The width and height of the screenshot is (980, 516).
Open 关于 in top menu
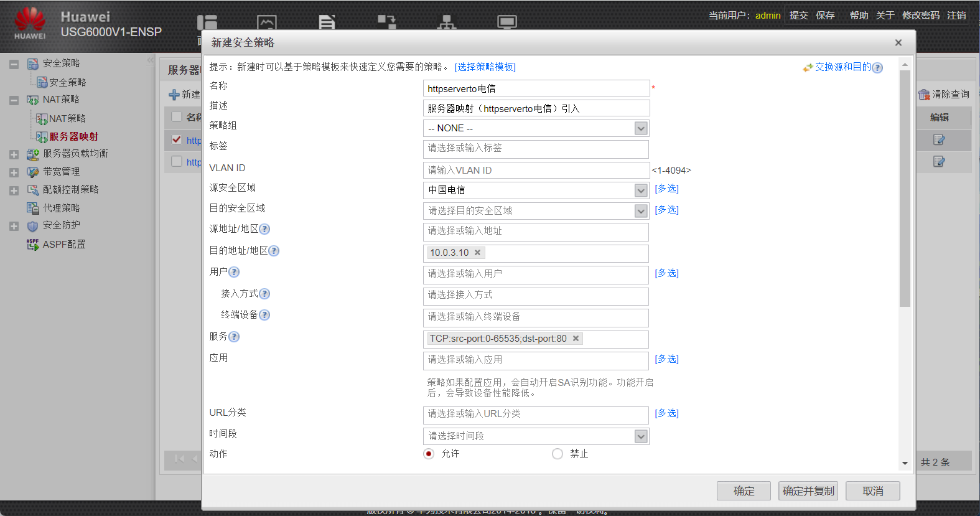tap(885, 16)
